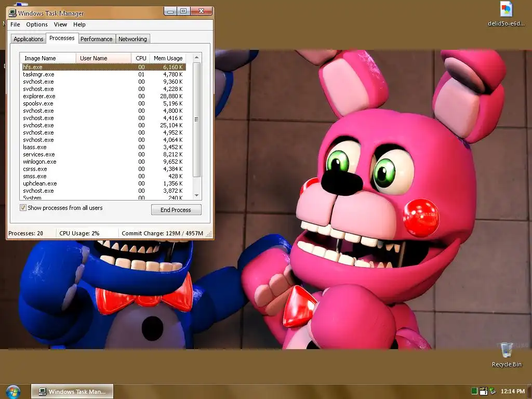Screen dimensions: 532x399
Task: Select the smss.exe process row
Action: coord(104,176)
